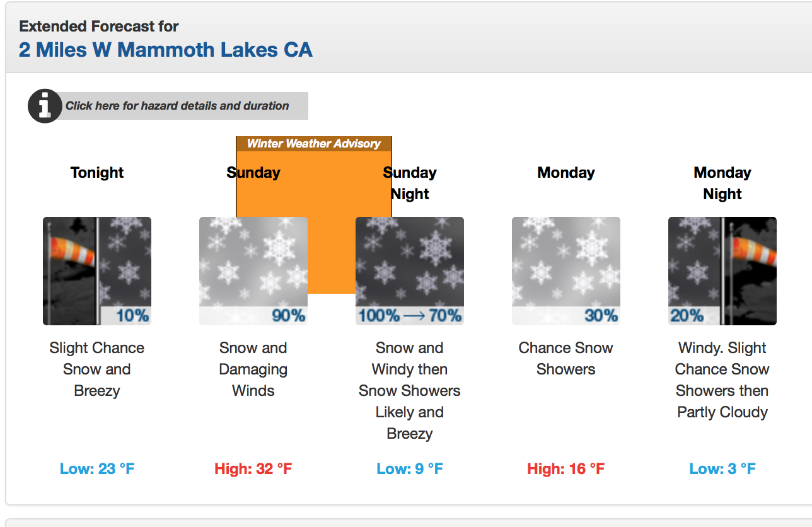812x527 pixels.
Task: Open Monday's 30% snow showers icon
Action: [x=566, y=271]
